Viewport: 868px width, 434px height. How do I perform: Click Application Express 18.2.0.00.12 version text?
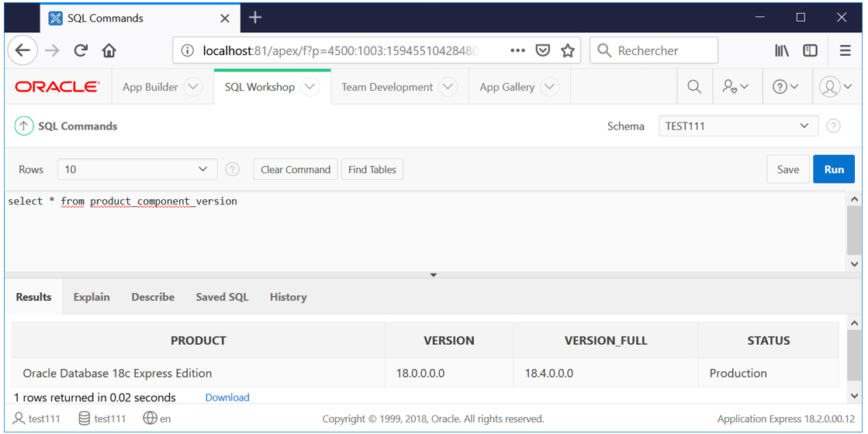point(786,419)
